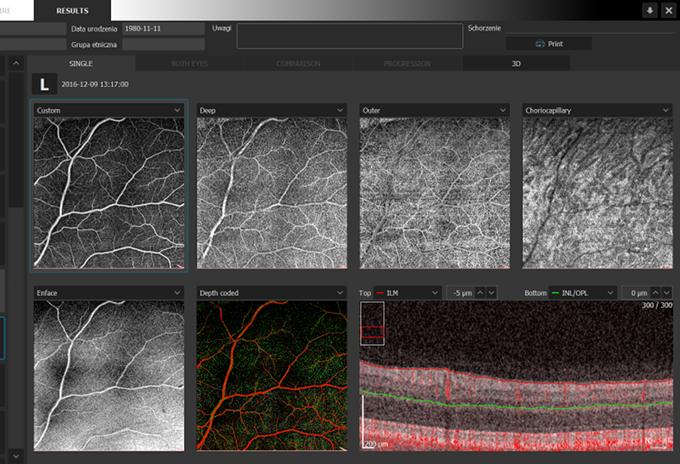680x464 pixels.
Task: Increase the Bottom offset with up arrow
Action: click(x=655, y=293)
